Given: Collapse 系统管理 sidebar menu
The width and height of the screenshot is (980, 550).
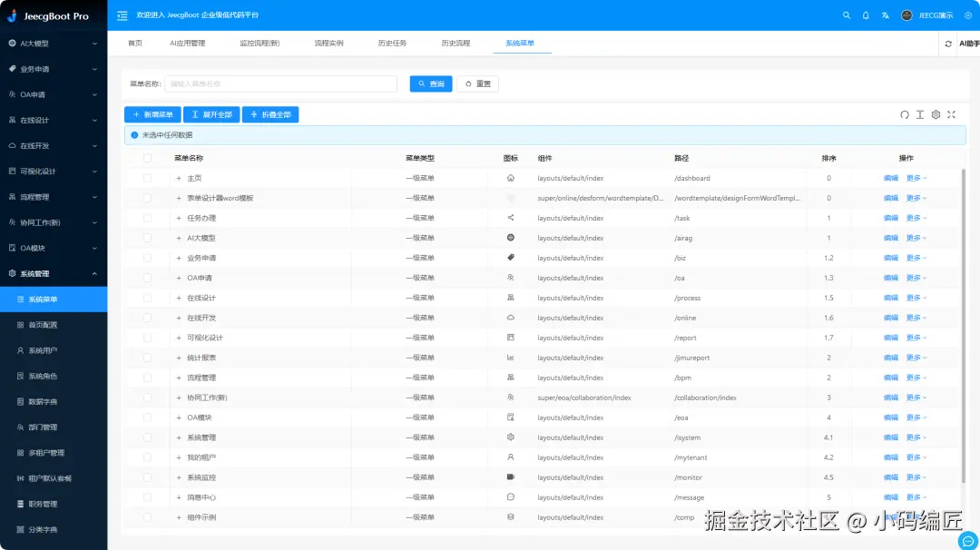Looking at the screenshot, I should [54, 273].
